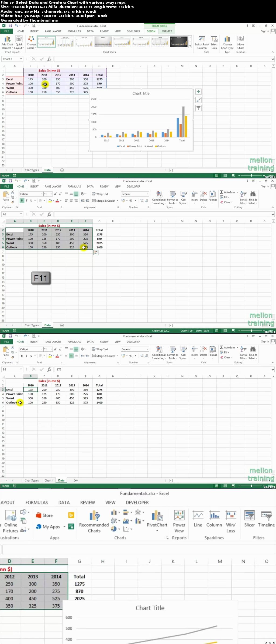Open AutoSum dropdown in F11 frame ribbon

click(237, 192)
